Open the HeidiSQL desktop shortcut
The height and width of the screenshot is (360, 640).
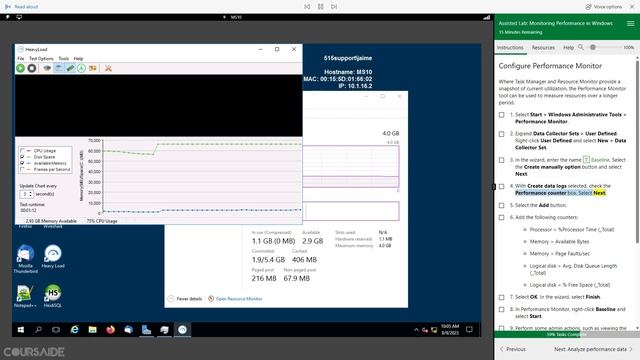(53, 296)
